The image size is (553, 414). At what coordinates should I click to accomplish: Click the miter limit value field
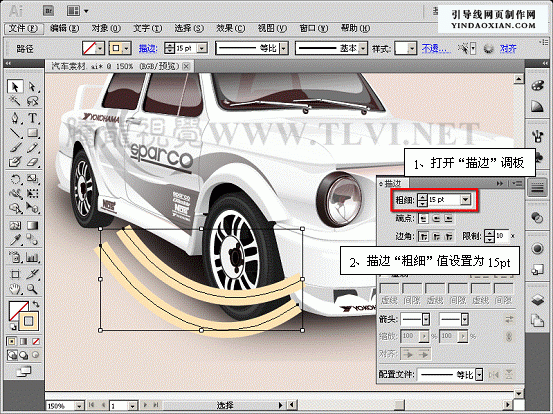(502, 236)
